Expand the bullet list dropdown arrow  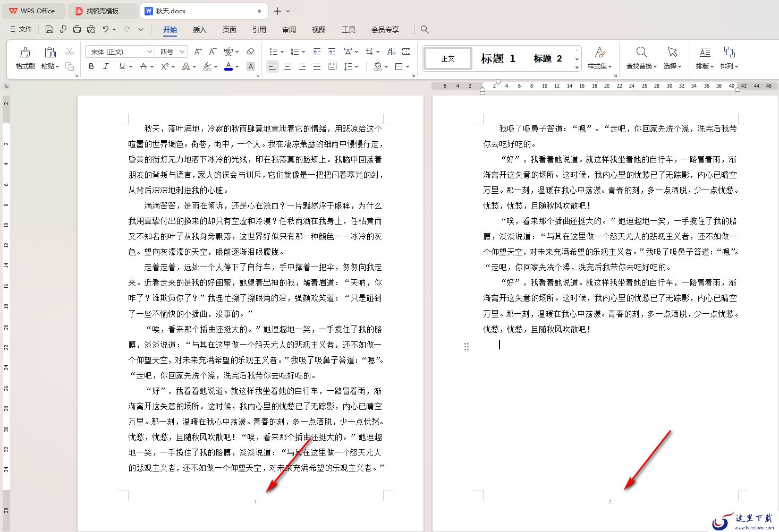(282, 52)
